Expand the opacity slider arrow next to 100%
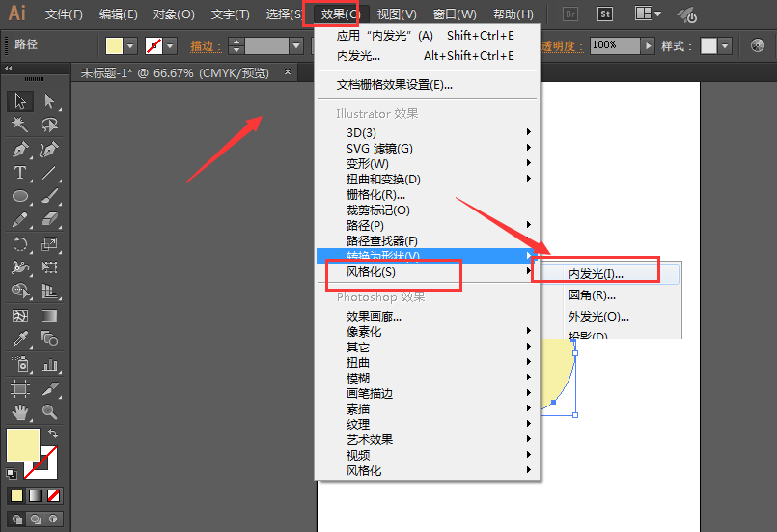 coord(647,46)
